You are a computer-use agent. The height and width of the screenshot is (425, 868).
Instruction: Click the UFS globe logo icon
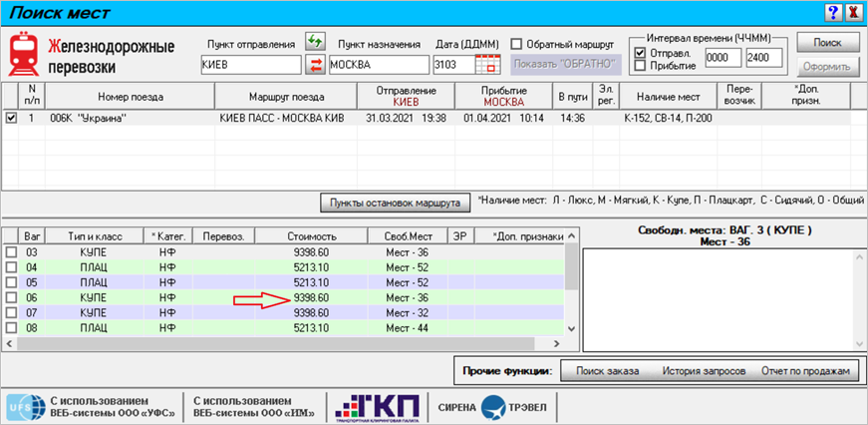(x=26, y=408)
